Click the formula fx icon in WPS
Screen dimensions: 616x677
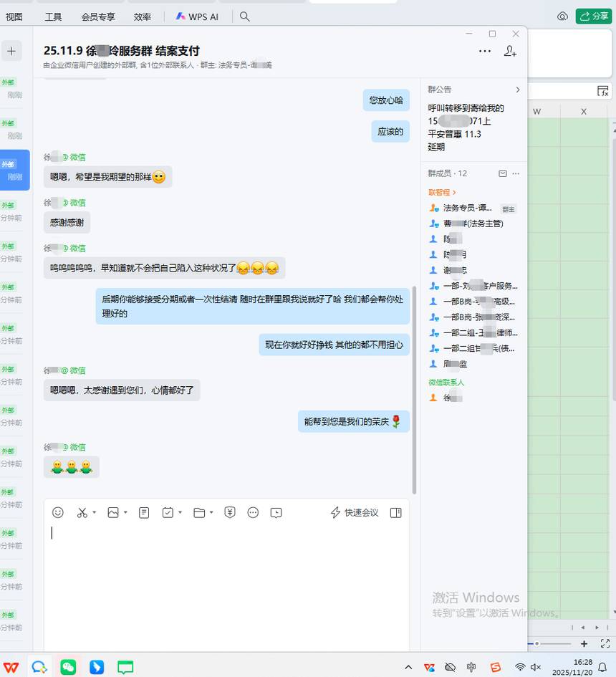[x=603, y=91]
